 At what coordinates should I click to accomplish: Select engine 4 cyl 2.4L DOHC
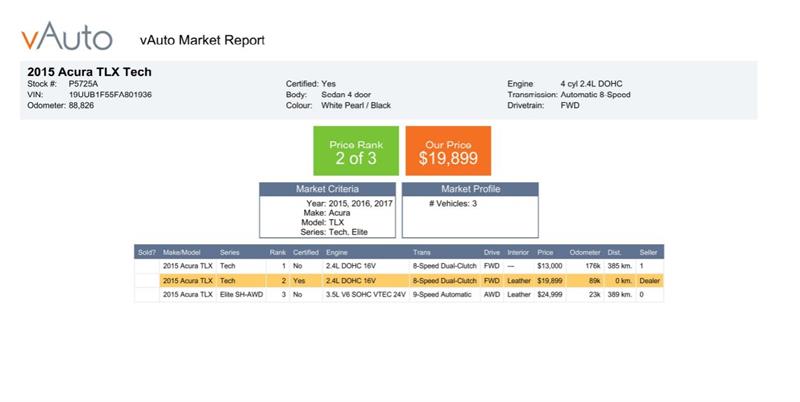click(591, 84)
